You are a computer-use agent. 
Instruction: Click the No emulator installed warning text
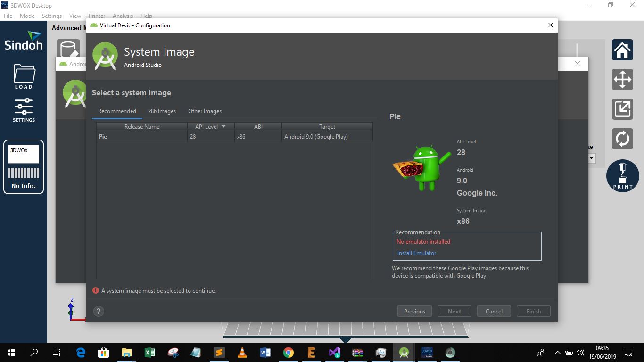pos(423,242)
